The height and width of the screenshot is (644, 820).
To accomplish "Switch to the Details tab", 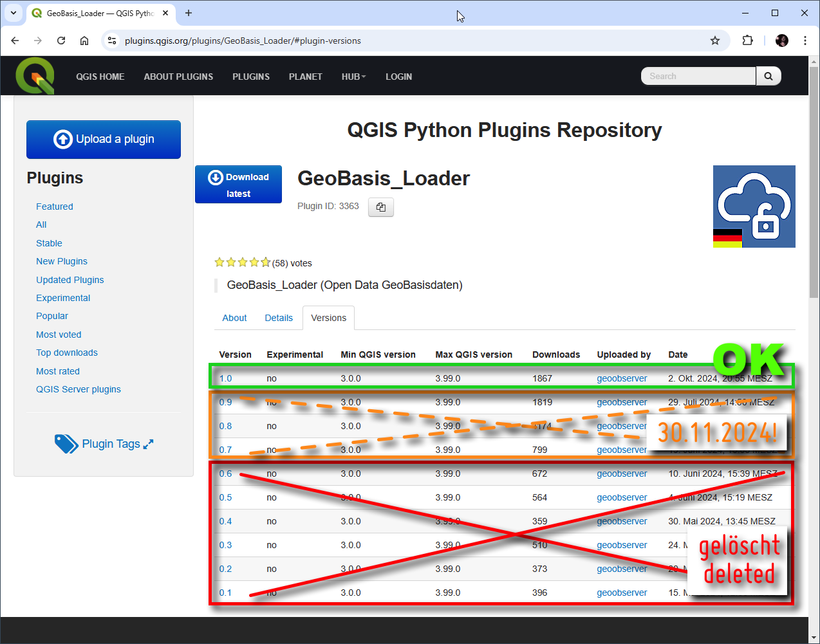I will tap(279, 318).
